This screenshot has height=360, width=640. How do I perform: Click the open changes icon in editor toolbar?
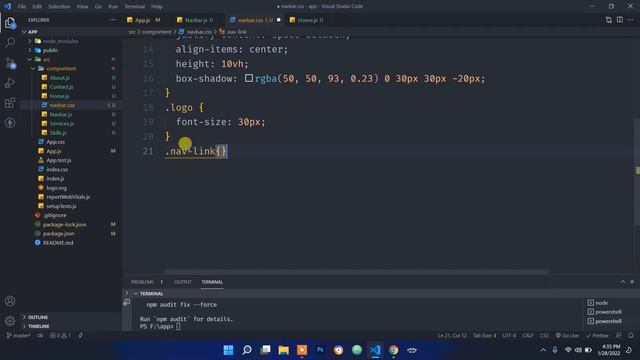point(609,20)
